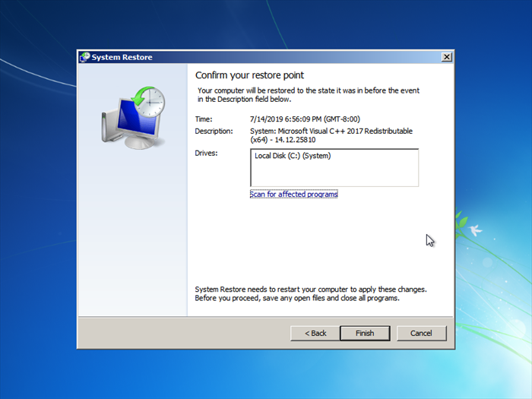Select Local Disk (C:) (System) drive entry

click(x=293, y=156)
